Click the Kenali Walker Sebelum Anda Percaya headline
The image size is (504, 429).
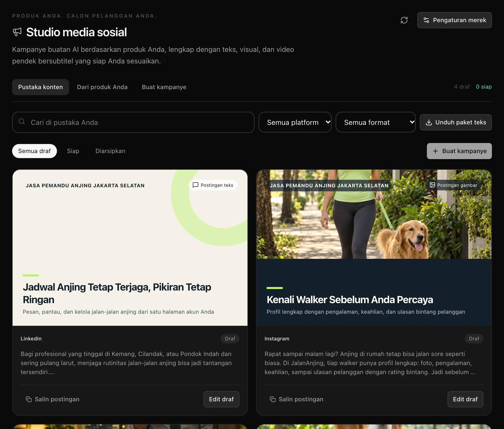pos(350,300)
